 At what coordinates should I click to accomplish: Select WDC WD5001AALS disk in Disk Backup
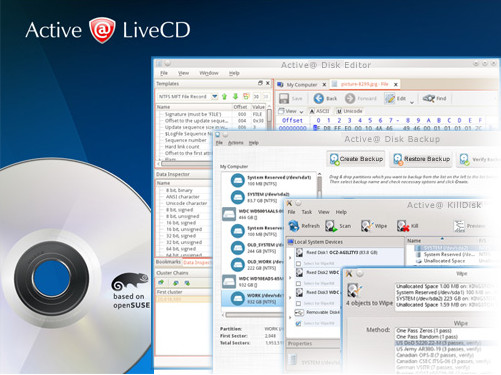(x=252, y=214)
